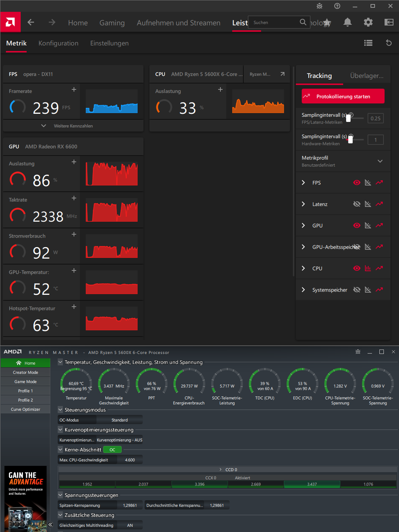Screen dimensions: 399x532
Task: Collapse the Spannungssteuerungen section
Action: coord(60,495)
